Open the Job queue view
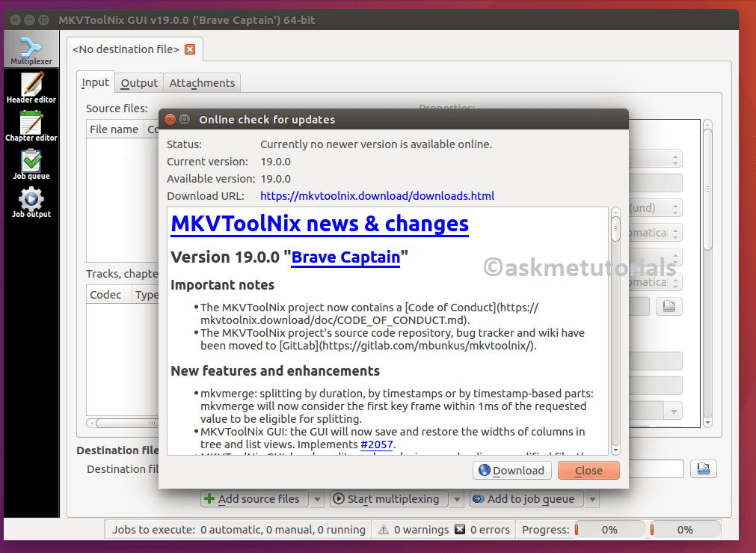Screen dimensions: 756x553 pos(31,164)
